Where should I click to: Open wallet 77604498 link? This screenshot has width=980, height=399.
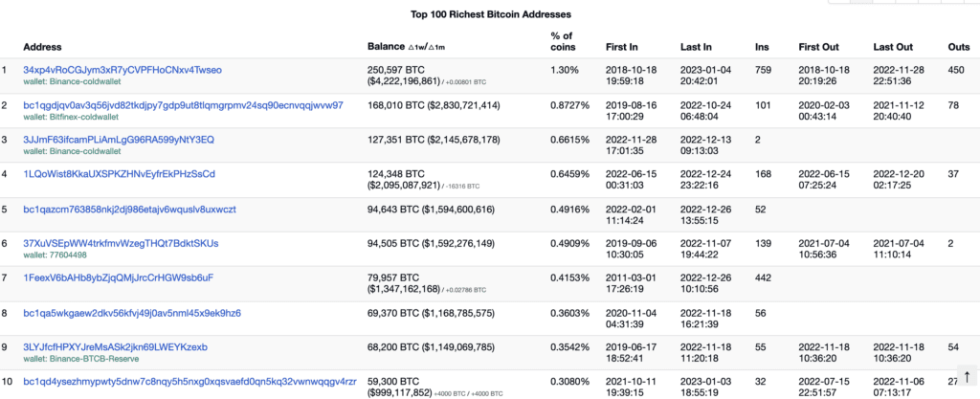(x=55, y=255)
